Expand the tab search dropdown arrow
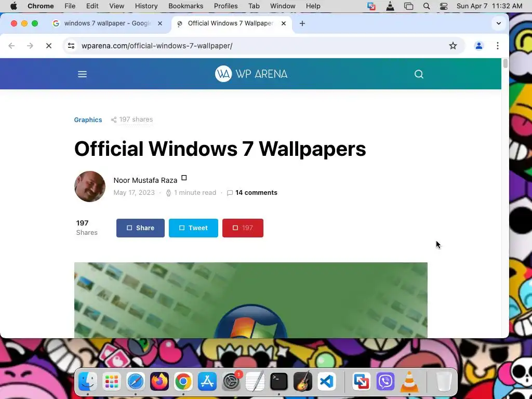Viewport: 532px width, 399px height. [x=498, y=23]
